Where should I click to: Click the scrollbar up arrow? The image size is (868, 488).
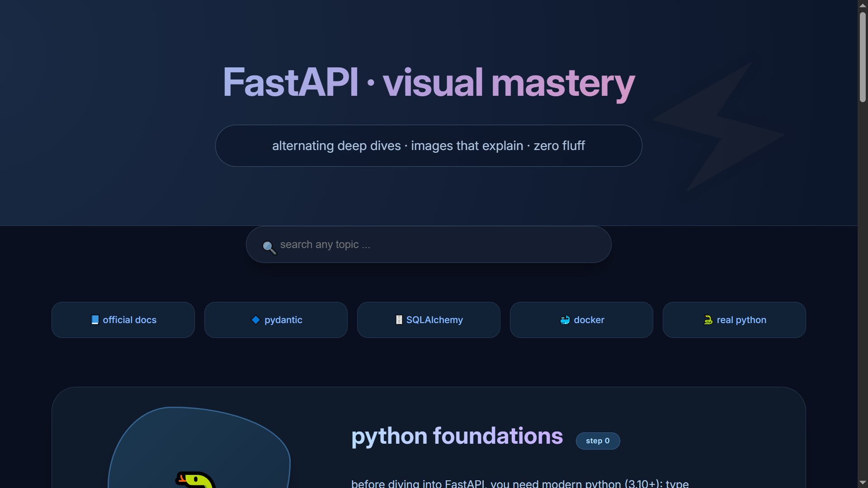[863, 5]
